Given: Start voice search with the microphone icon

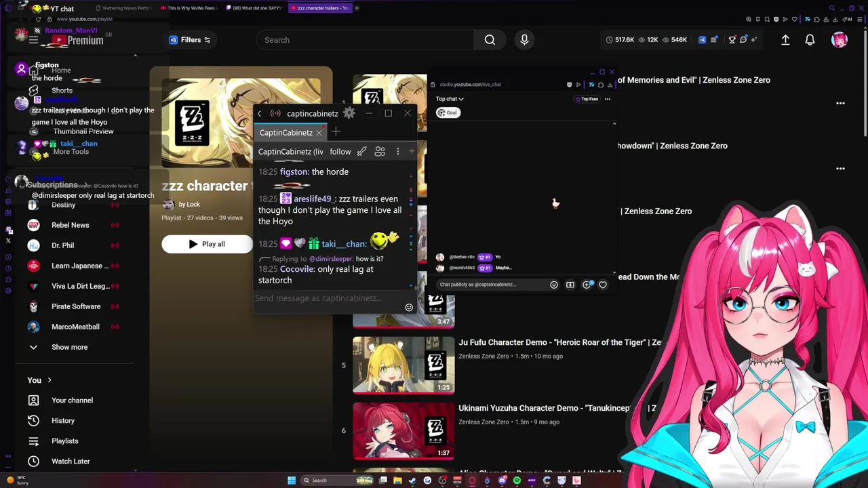Looking at the screenshot, I should pos(524,40).
